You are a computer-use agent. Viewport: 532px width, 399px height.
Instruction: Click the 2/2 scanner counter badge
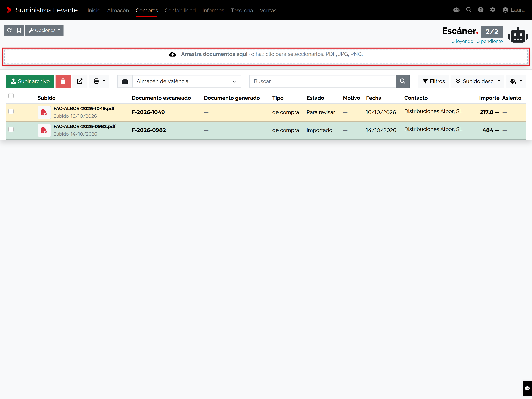pyautogui.click(x=492, y=32)
